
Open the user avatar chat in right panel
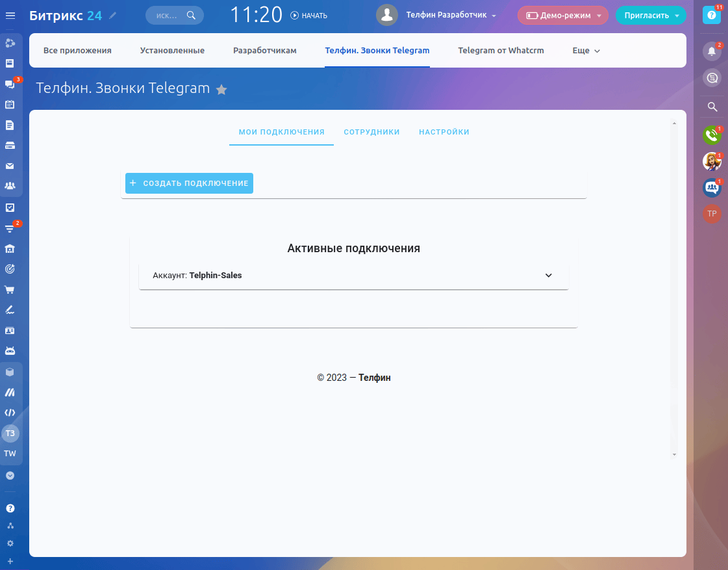coord(712,162)
